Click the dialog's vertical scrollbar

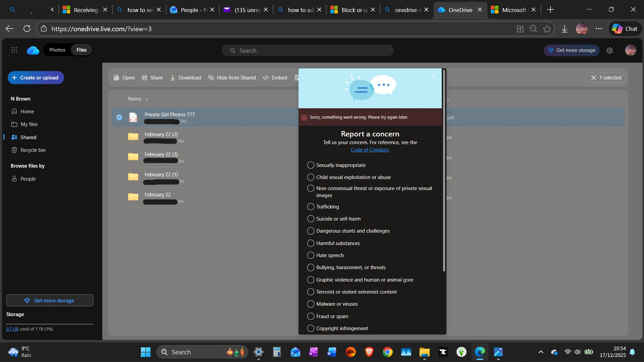coord(444,171)
